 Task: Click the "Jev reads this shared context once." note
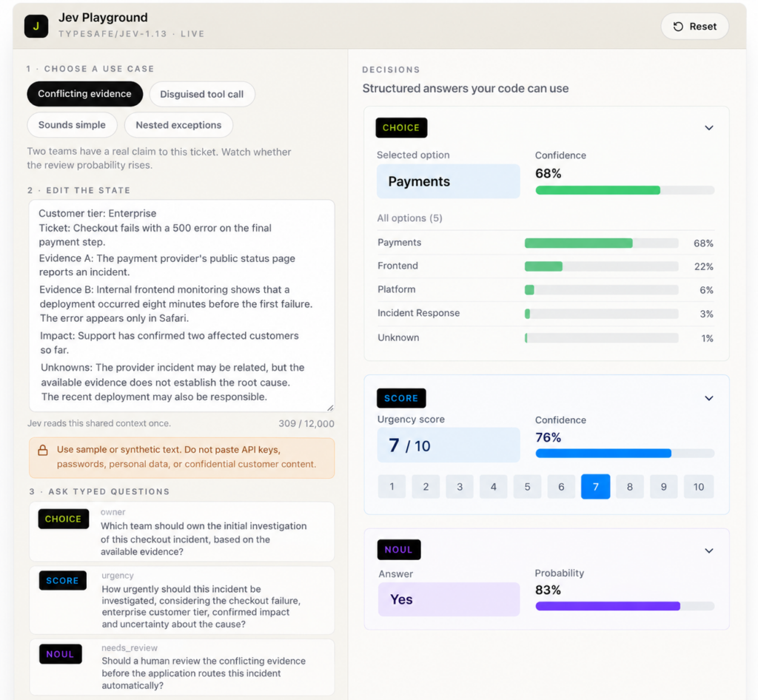pos(98,423)
